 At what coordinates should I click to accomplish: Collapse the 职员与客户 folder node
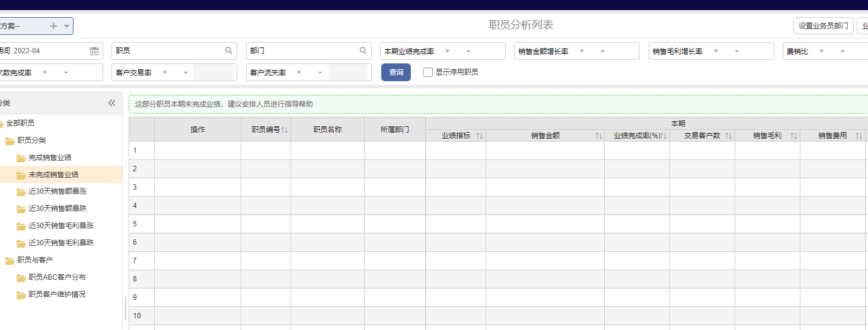[x=10, y=261]
